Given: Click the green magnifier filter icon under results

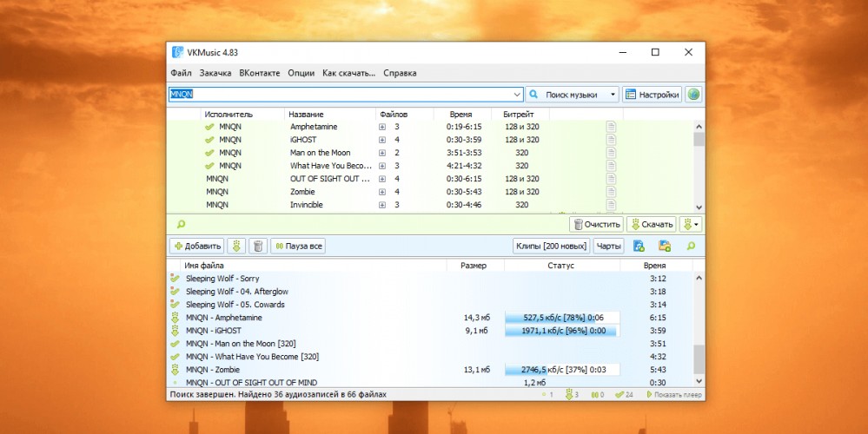Looking at the screenshot, I should (x=181, y=224).
